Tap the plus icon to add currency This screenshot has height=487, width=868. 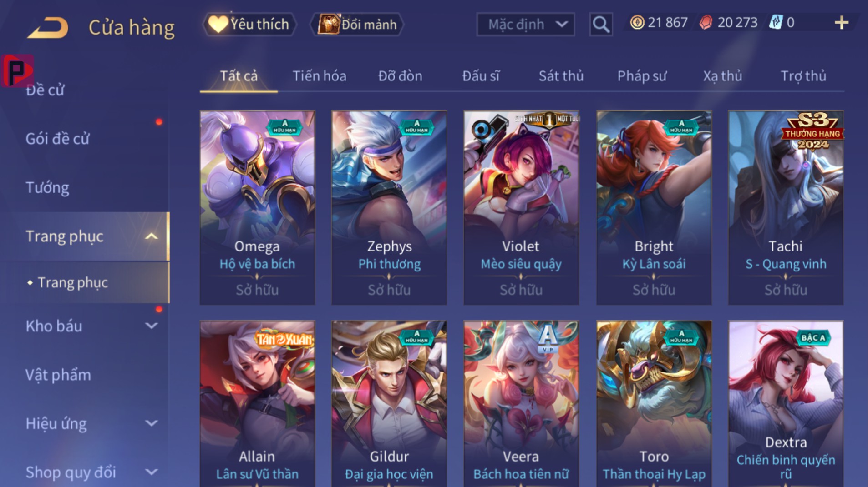click(x=842, y=23)
